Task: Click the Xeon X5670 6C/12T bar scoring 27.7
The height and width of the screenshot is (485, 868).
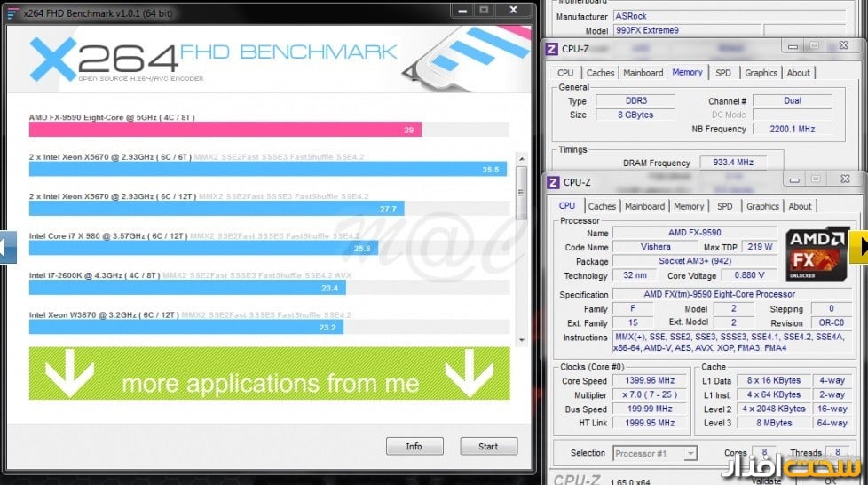Action: (217, 209)
